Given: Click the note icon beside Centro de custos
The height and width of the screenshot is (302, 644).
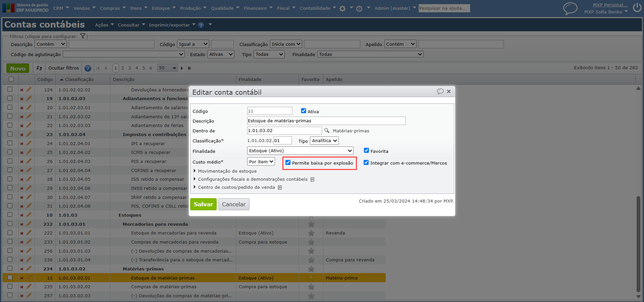Looking at the screenshot, I should point(280,187).
